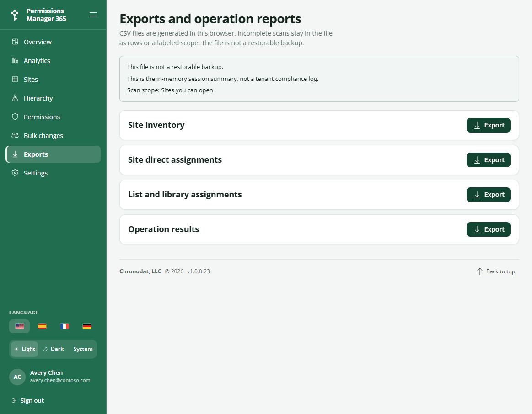Switch language to French flag
Screen dimensions: 532x414
click(64, 326)
